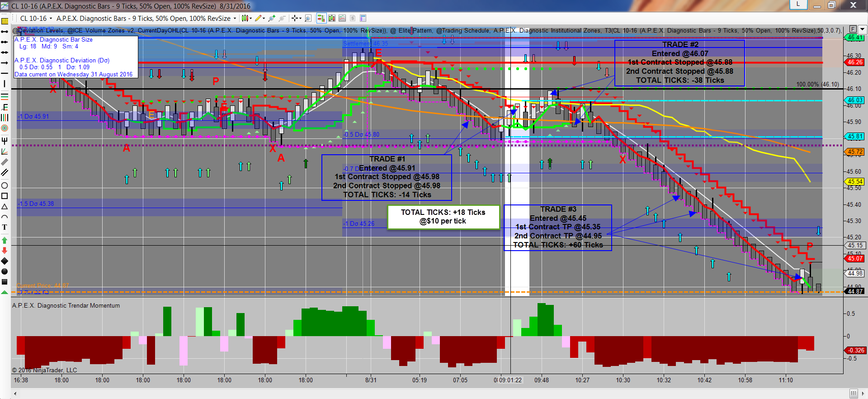This screenshot has height=399, width=868.
Task: Select the green arrow up marker
Action: (5, 240)
